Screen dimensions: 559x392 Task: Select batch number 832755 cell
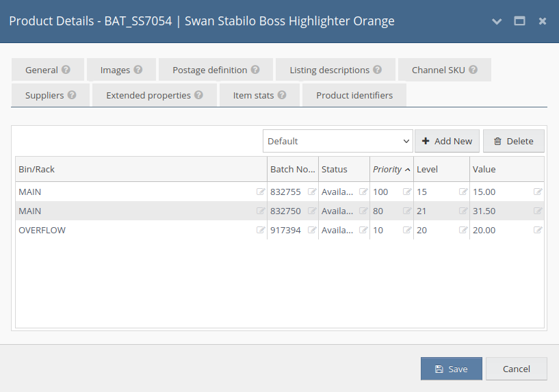tap(293, 192)
